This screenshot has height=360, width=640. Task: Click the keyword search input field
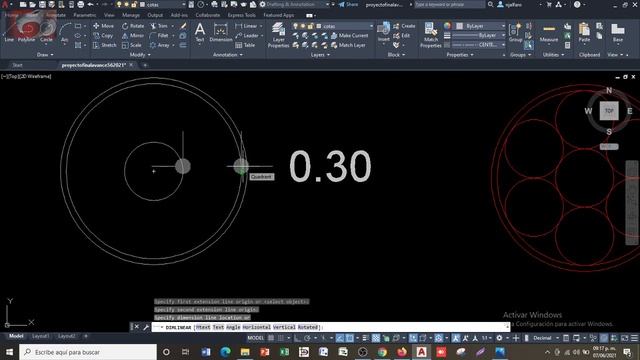pyautogui.click(x=450, y=4)
